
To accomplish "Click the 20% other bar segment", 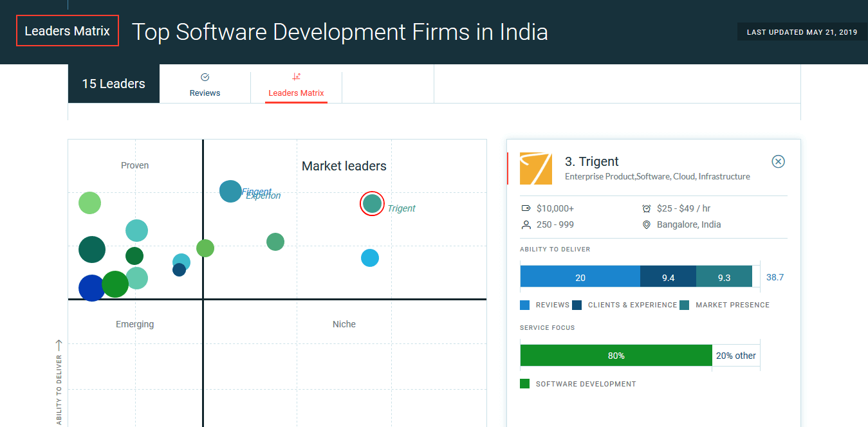I will (736, 356).
